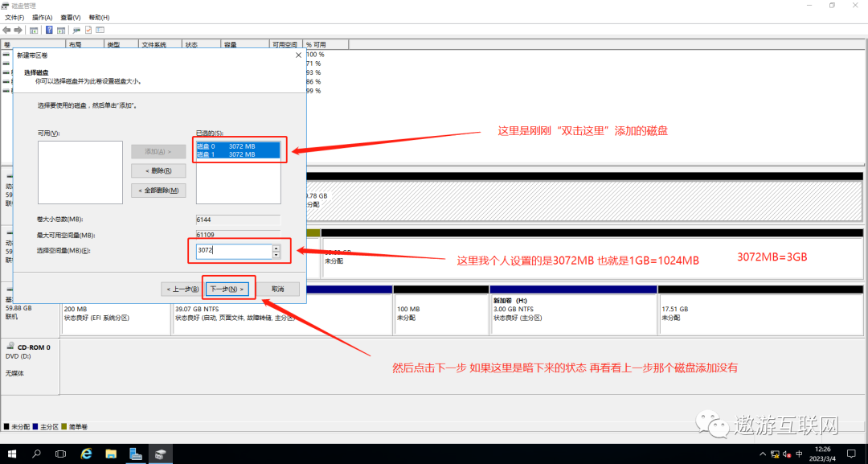Click the 最大可用空间量 field showing 61109
The height and width of the screenshot is (464, 868).
point(238,235)
